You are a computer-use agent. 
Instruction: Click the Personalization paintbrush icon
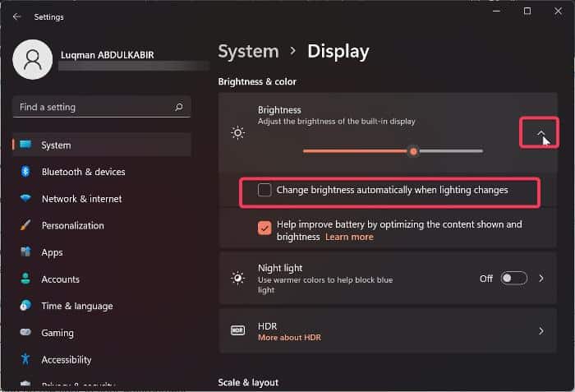point(25,225)
